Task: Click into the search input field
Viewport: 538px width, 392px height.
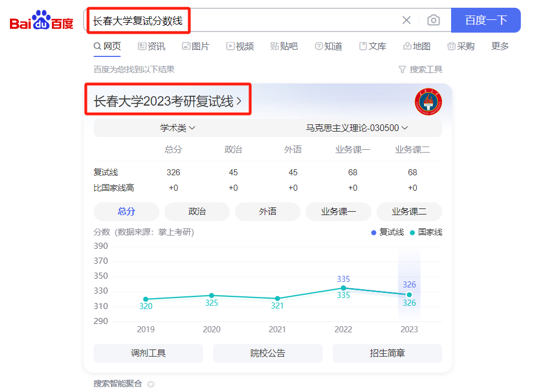Action: click(244, 20)
